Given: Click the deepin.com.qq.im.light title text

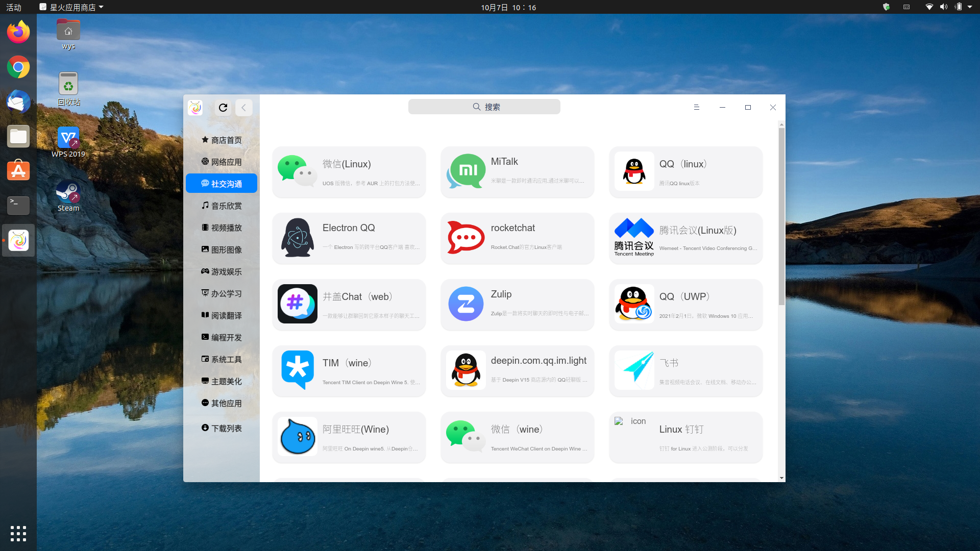Looking at the screenshot, I should (x=538, y=361).
